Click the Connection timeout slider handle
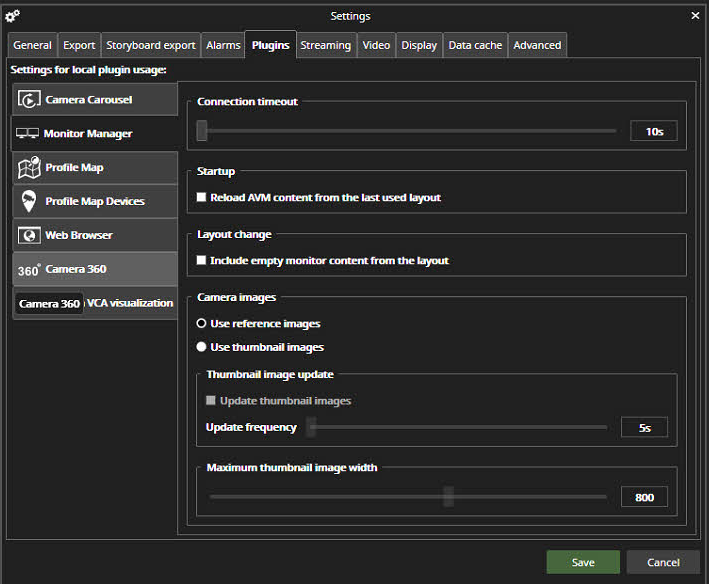709x586 pixels. [202, 131]
